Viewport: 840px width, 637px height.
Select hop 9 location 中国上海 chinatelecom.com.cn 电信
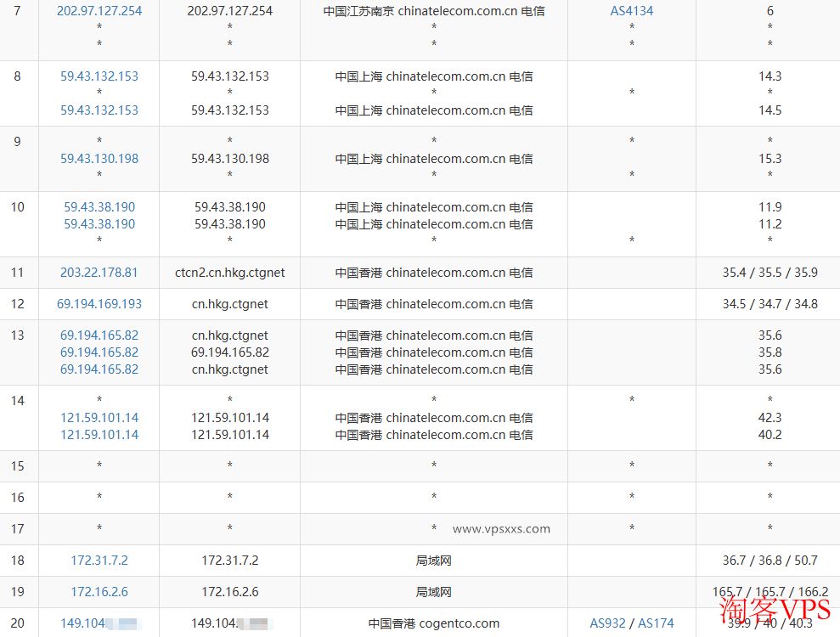(x=434, y=159)
